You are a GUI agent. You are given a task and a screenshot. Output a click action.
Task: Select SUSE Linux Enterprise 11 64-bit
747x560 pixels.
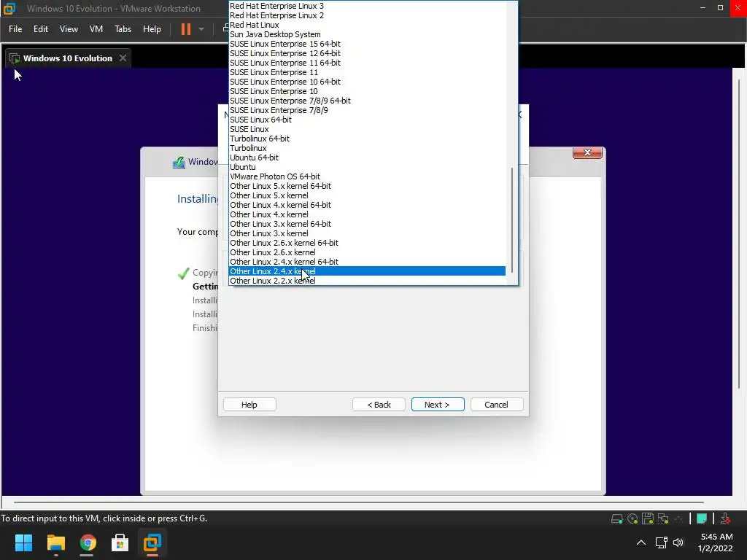(x=368, y=63)
